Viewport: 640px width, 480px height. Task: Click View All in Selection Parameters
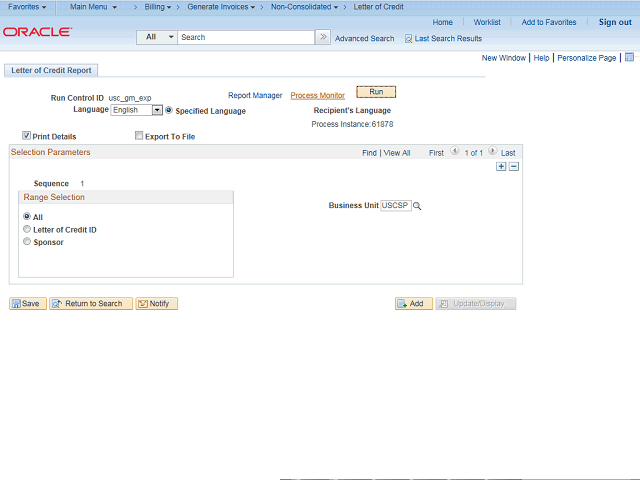tap(397, 153)
